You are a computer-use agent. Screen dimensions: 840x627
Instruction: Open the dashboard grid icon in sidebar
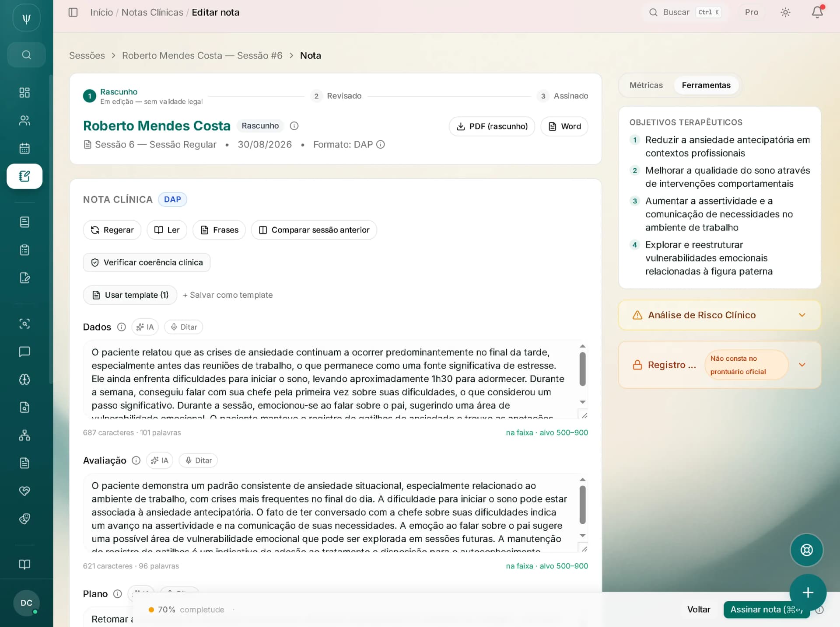24,93
